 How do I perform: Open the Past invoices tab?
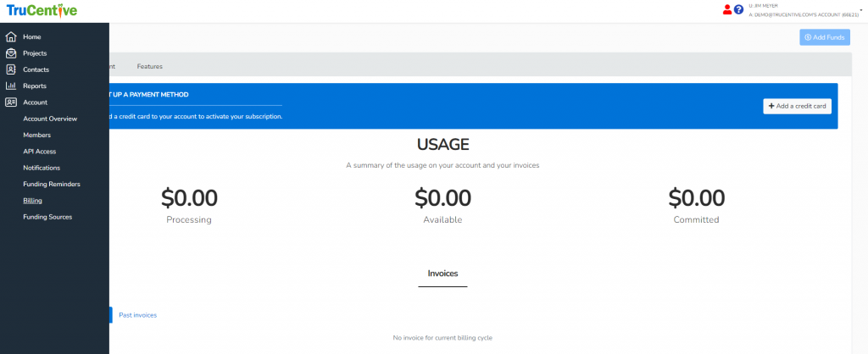(137, 315)
